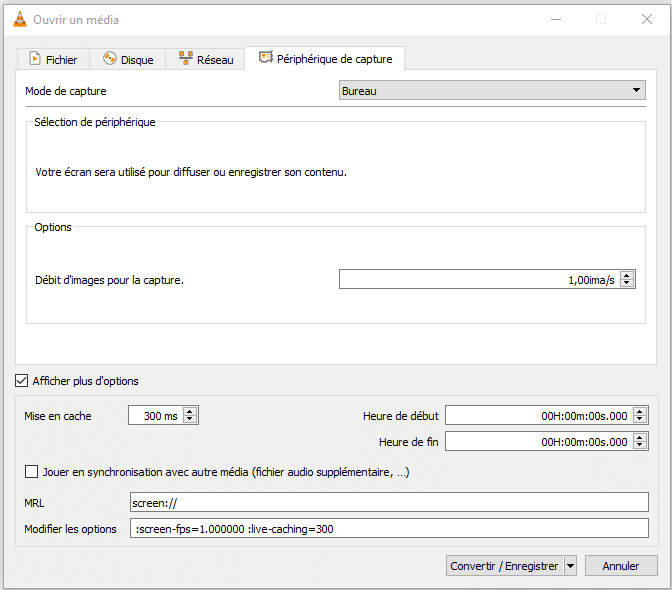Click the VLC cone icon in title bar
Screen dimensions: 672x590
coord(19,19)
